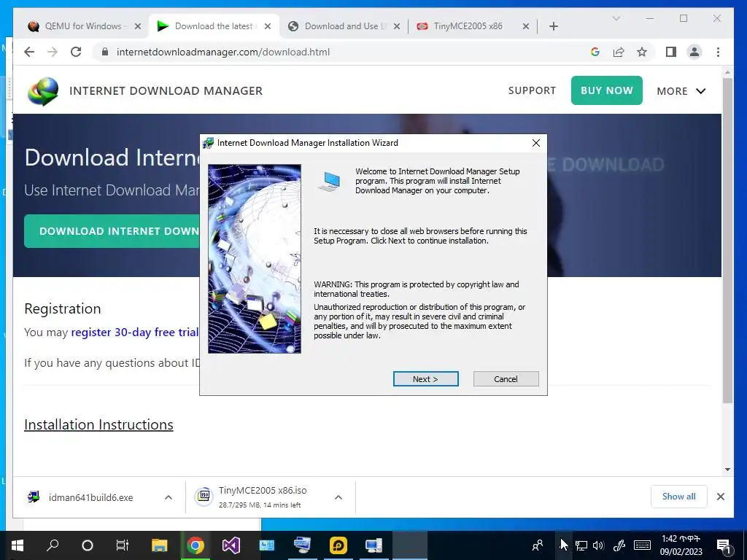Reload the current page

click(76, 52)
